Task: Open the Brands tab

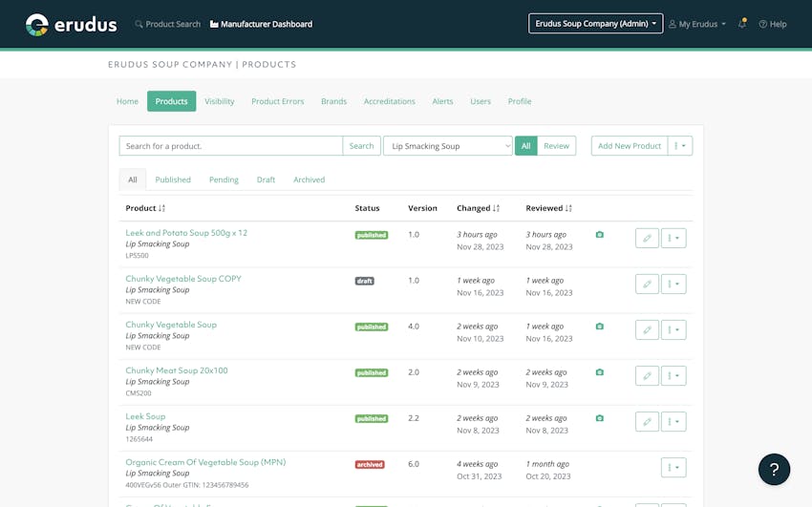Action: click(x=334, y=101)
